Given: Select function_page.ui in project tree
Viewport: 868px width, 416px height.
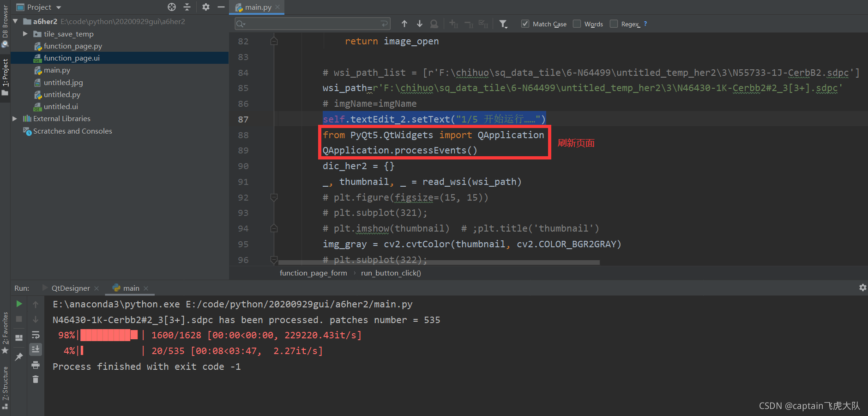Looking at the screenshot, I should 72,58.
